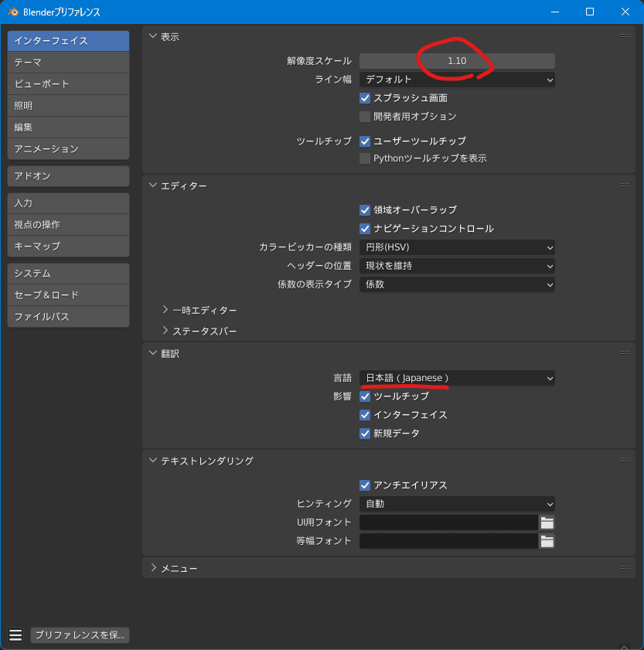
Task: Toggle アンチエイリアス checkbox
Action: coord(365,485)
